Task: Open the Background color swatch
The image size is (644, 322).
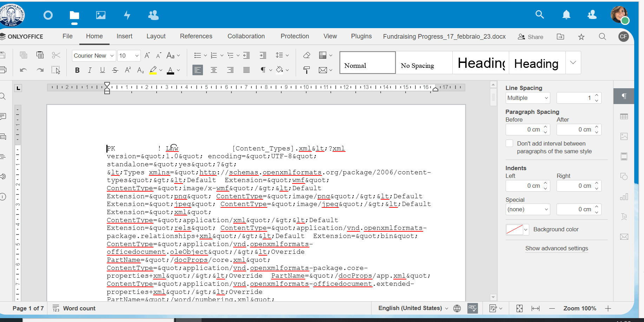Action: coord(517,229)
